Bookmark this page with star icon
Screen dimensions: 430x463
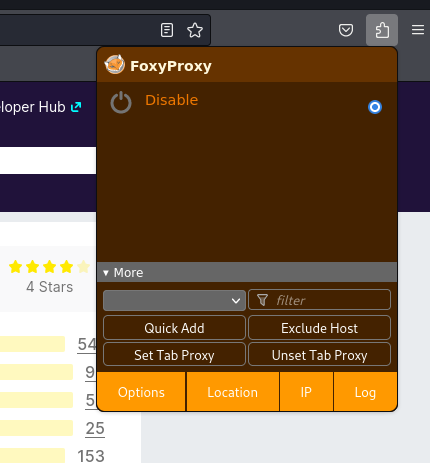[195, 30]
